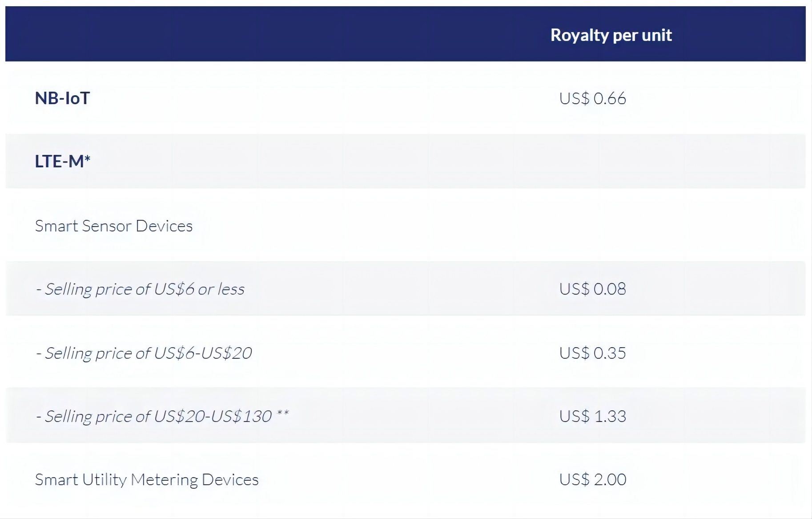Select the NB-IoT row label
The height and width of the screenshot is (519, 812).
(x=63, y=98)
